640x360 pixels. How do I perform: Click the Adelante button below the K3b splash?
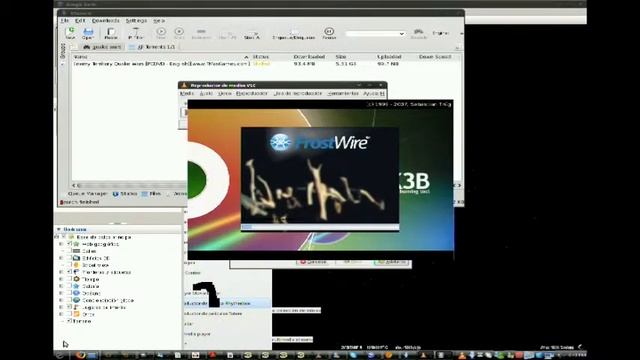tap(392, 262)
